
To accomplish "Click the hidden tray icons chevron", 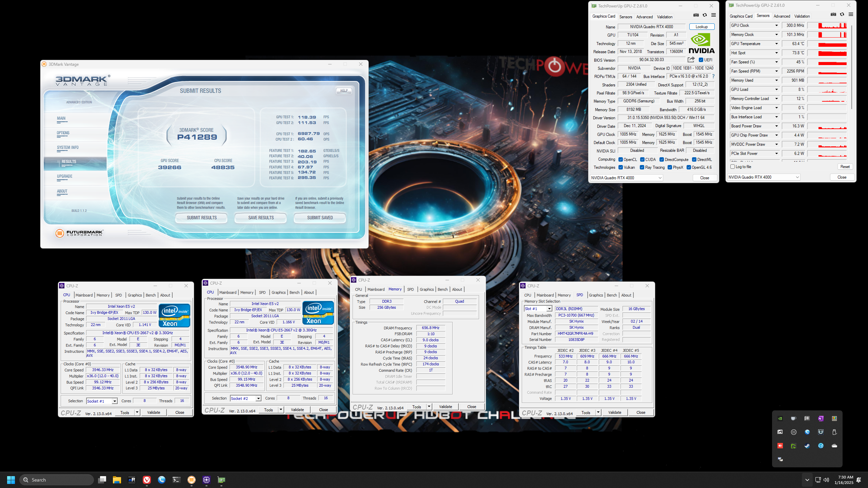I will pos(807,480).
